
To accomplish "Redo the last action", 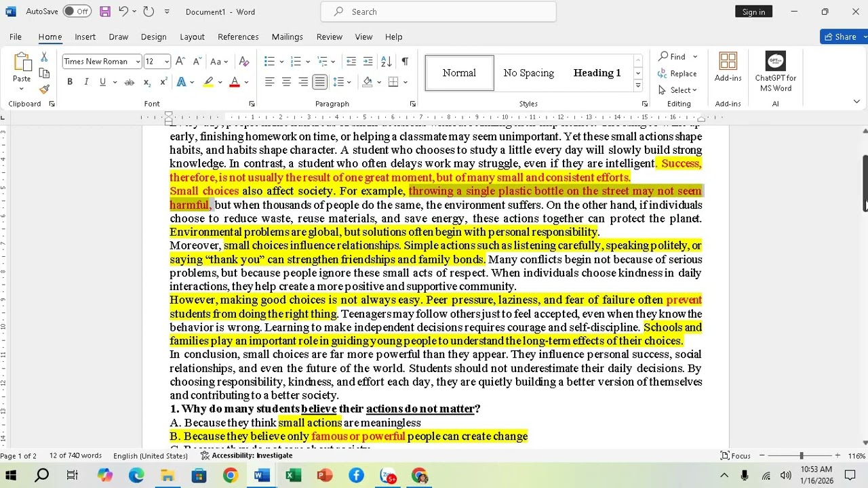I will [149, 12].
